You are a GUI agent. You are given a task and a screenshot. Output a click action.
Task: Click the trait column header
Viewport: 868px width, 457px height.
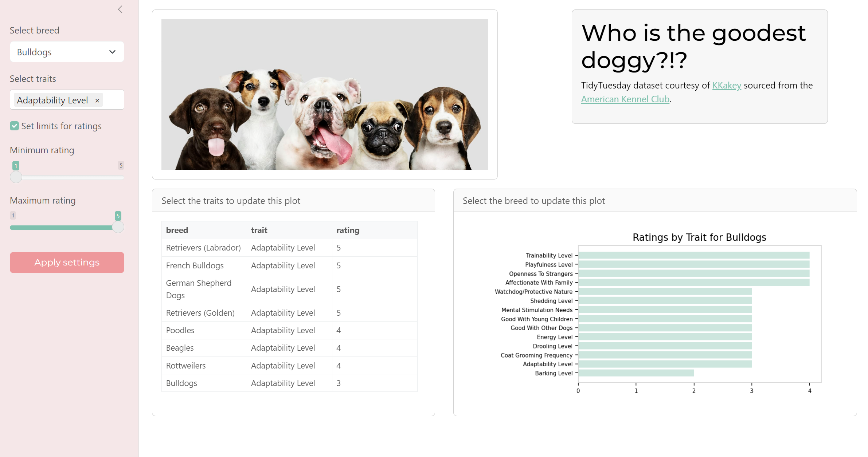[x=259, y=230]
